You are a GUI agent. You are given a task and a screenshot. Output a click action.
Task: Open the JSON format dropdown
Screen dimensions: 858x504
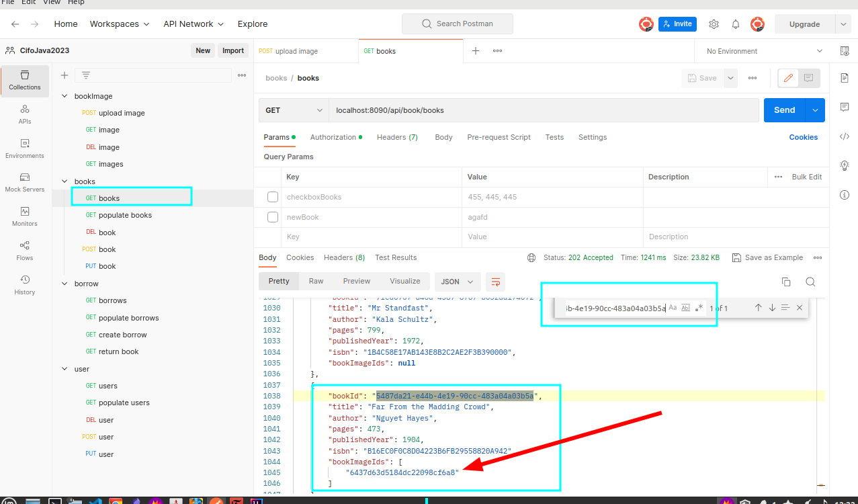click(458, 282)
